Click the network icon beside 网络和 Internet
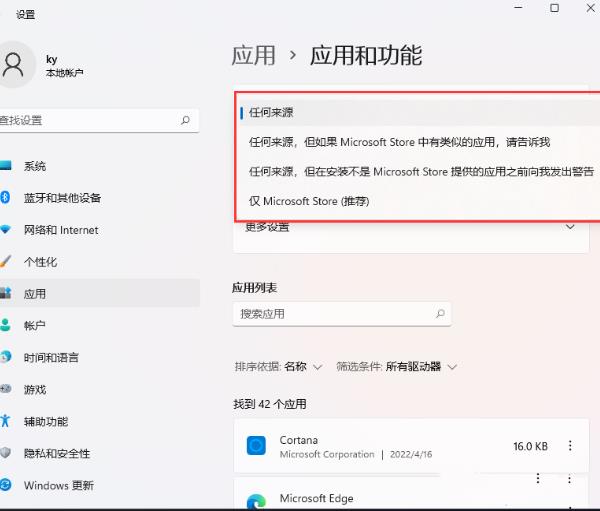 tap(5, 230)
